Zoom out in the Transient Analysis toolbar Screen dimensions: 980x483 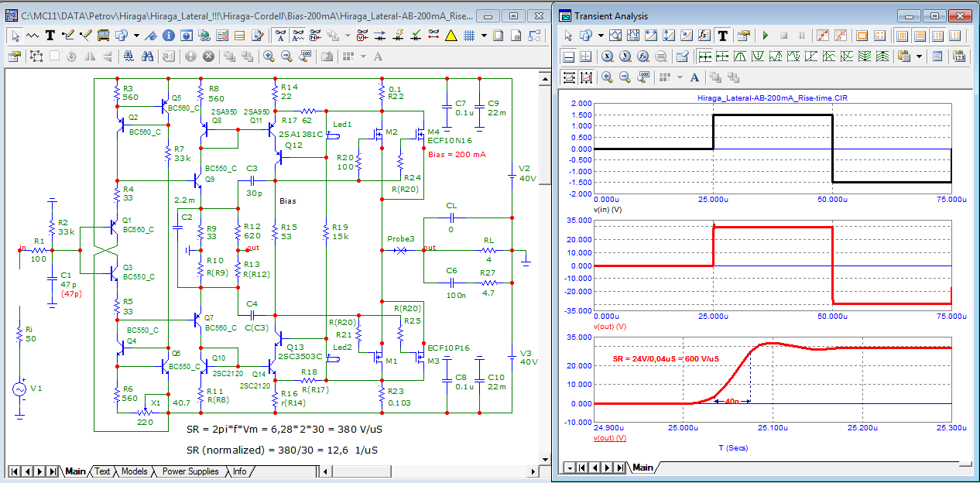(625, 77)
